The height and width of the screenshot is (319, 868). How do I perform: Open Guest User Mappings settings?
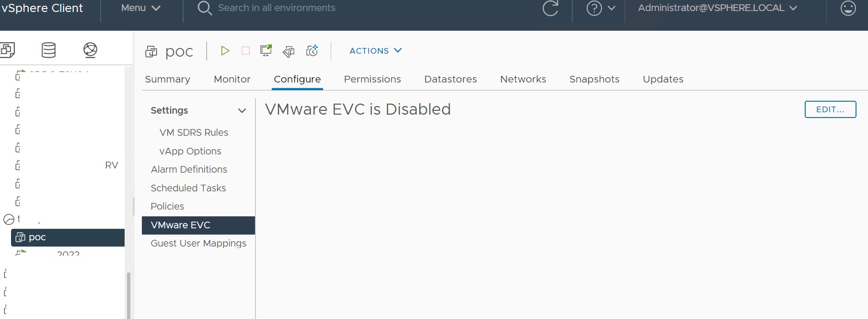pyautogui.click(x=198, y=243)
